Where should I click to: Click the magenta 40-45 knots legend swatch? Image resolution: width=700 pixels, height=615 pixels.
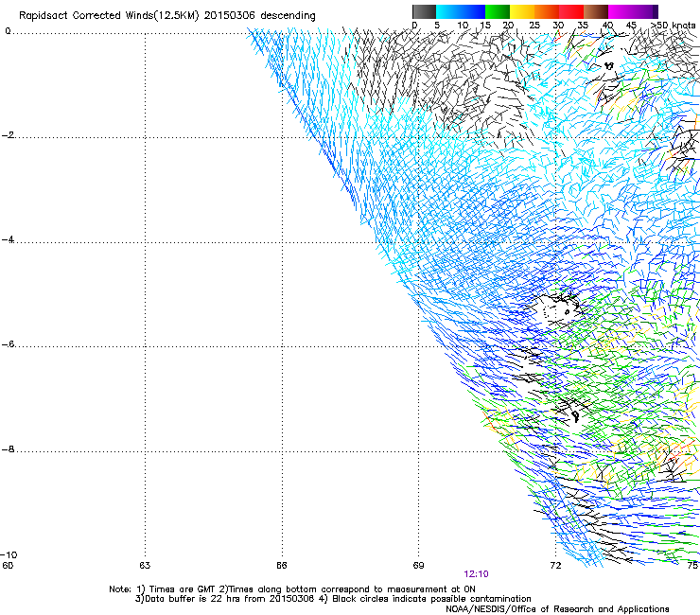coord(621,11)
